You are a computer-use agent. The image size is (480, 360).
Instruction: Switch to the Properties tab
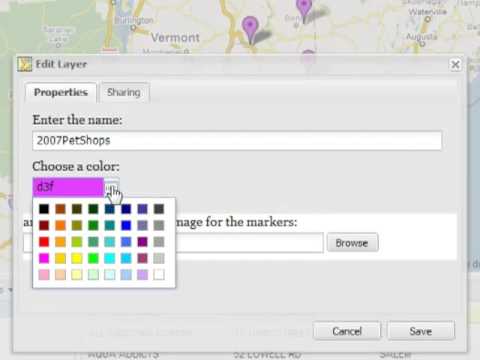(x=61, y=92)
